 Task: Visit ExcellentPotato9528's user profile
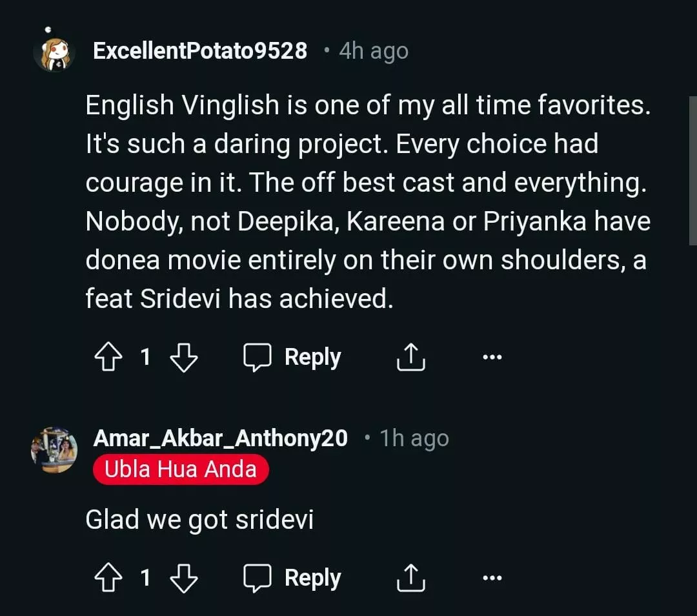(200, 51)
